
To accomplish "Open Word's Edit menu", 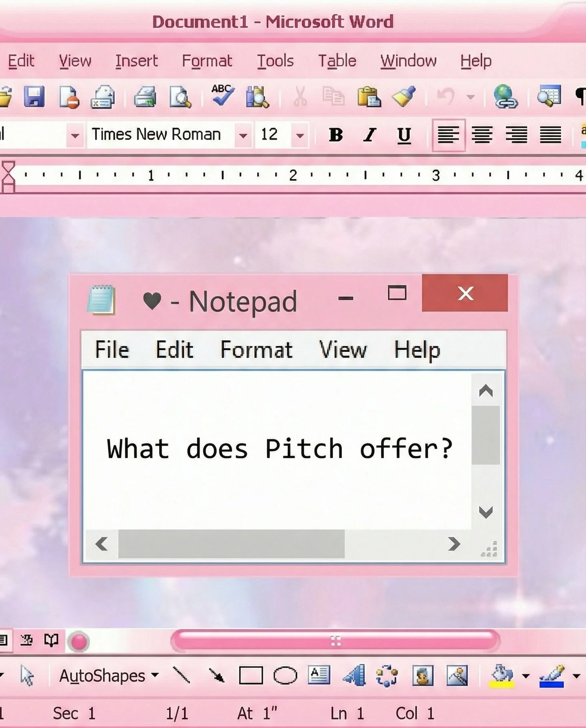I will click(x=21, y=61).
